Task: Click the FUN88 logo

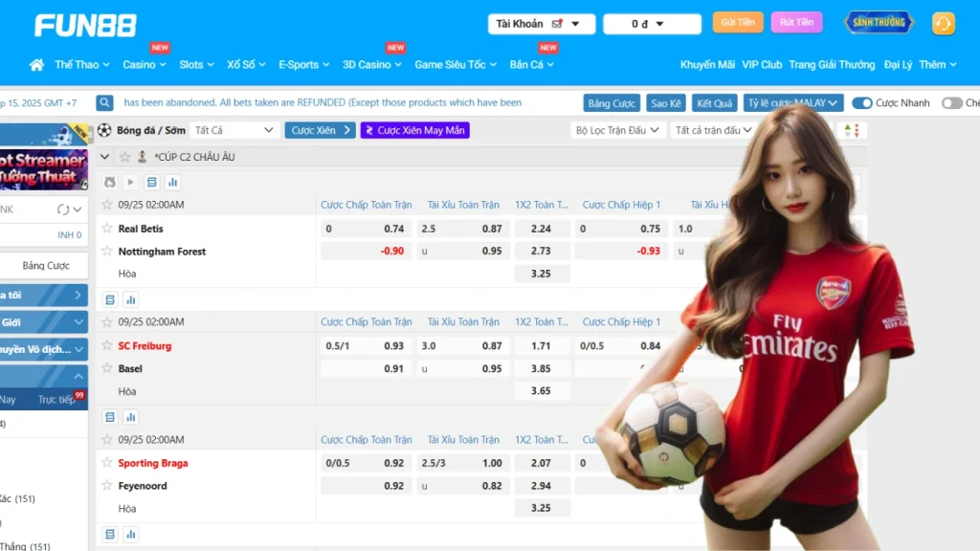Action: pyautogui.click(x=85, y=26)
